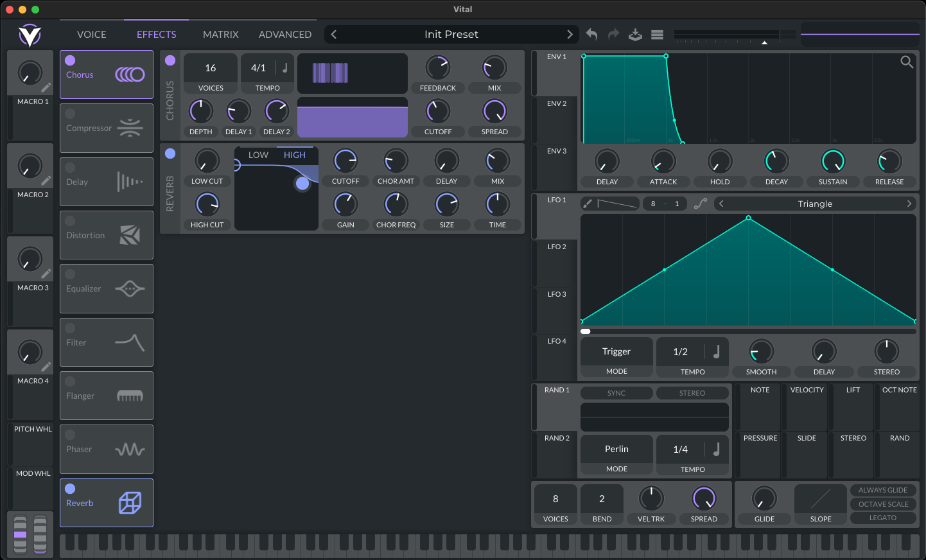Image resolution: width=926 pixels, height=560 pixels.
Task: Select the reverb HIGH shelf tab
Action: click(x=295, y=155)
